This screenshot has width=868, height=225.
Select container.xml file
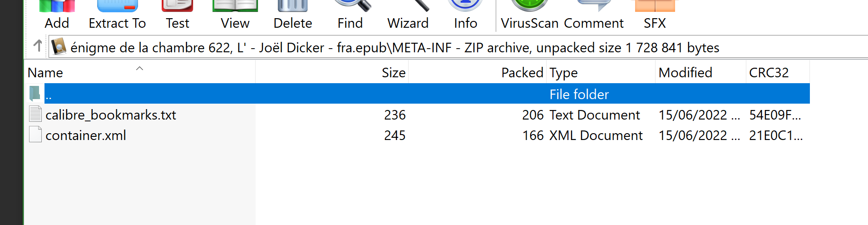point(86,135)
